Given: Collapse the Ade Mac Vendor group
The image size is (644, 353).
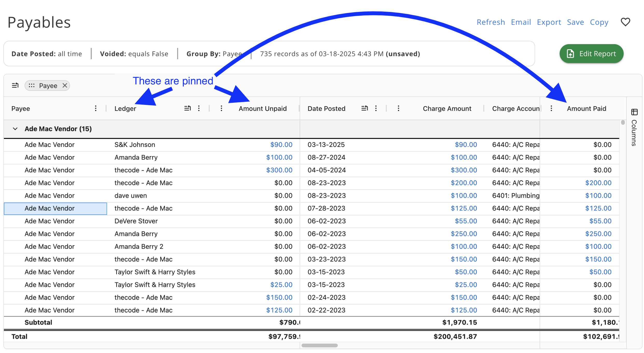Looking at the screenshot, I should (x=15, y=129).
